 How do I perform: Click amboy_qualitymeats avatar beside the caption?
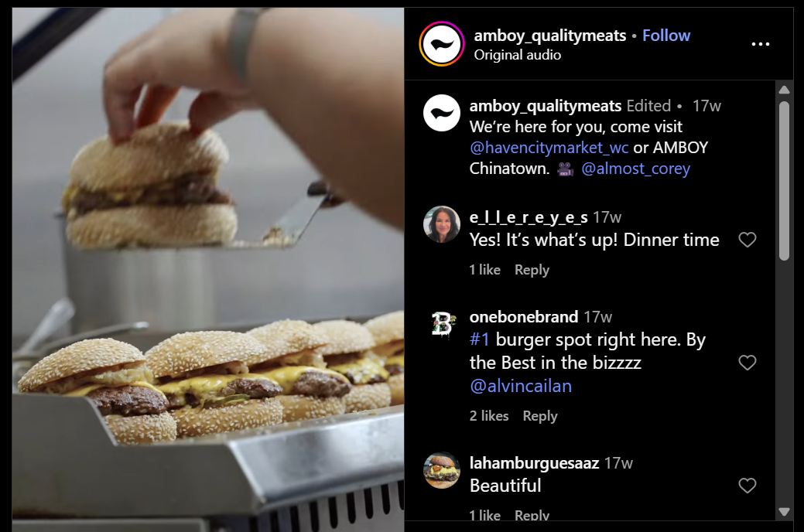[x=442, y=113]
